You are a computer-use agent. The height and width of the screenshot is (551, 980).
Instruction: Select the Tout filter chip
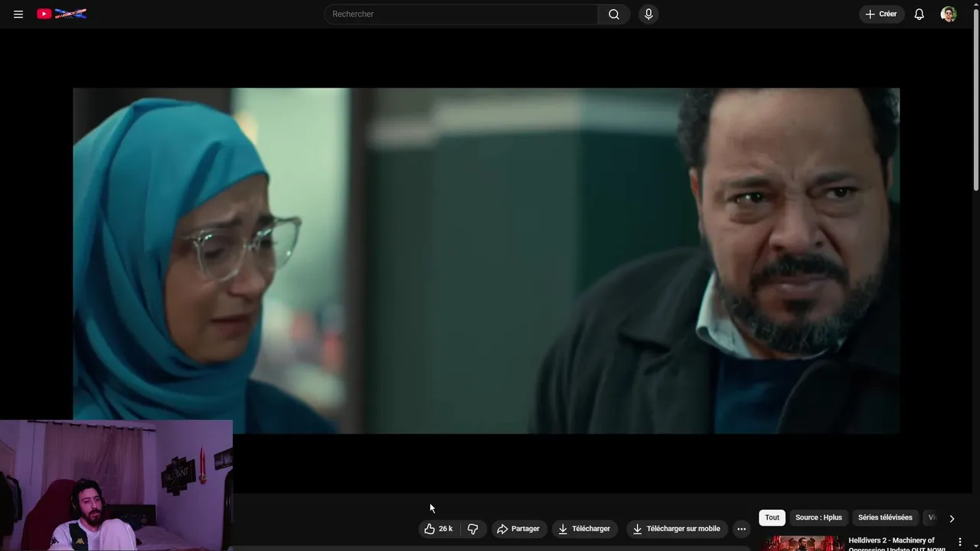772,518
